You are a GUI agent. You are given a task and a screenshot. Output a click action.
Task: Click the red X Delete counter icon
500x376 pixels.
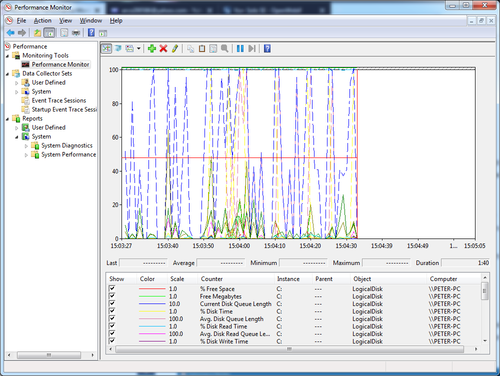pyautogui.click(x=163, y=49)
